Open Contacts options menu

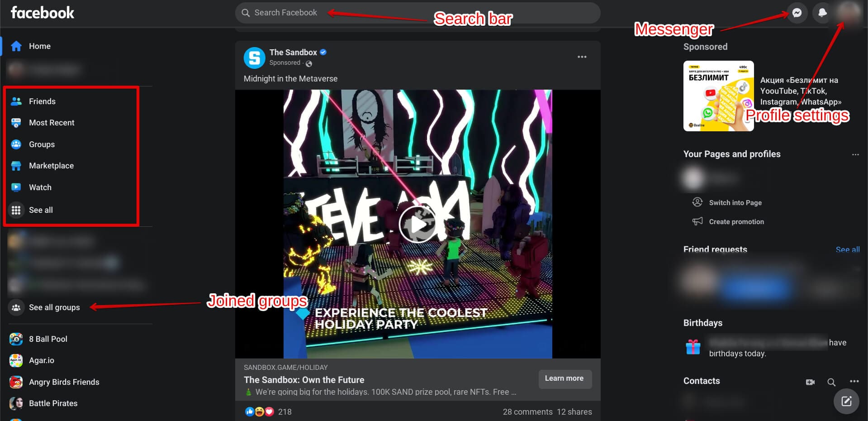(x=854, y=381)
